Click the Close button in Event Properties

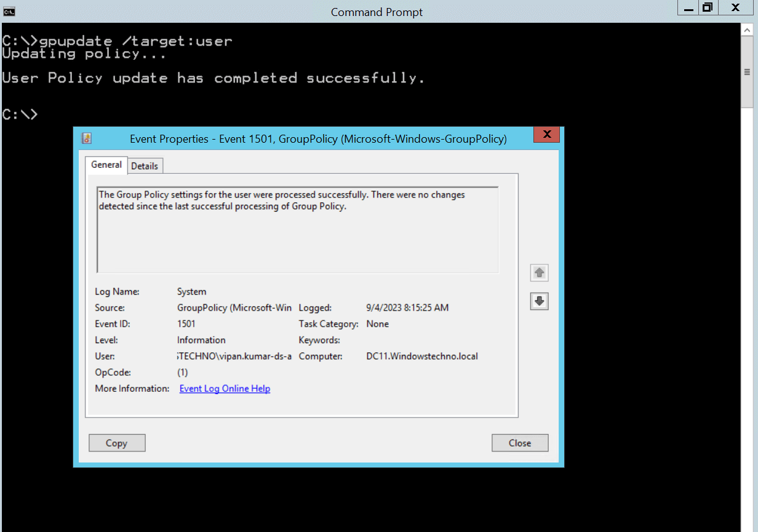coord(520,443)
